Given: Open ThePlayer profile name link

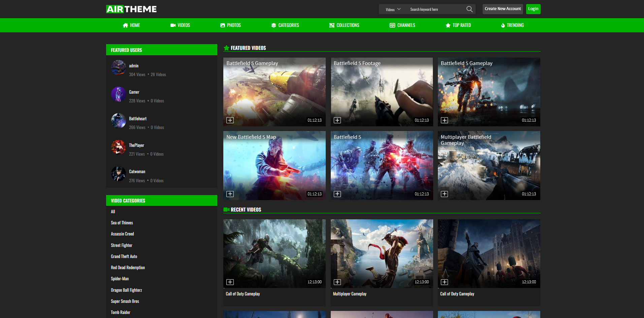Looking at the screenshot, I should (x=136, y=145).
